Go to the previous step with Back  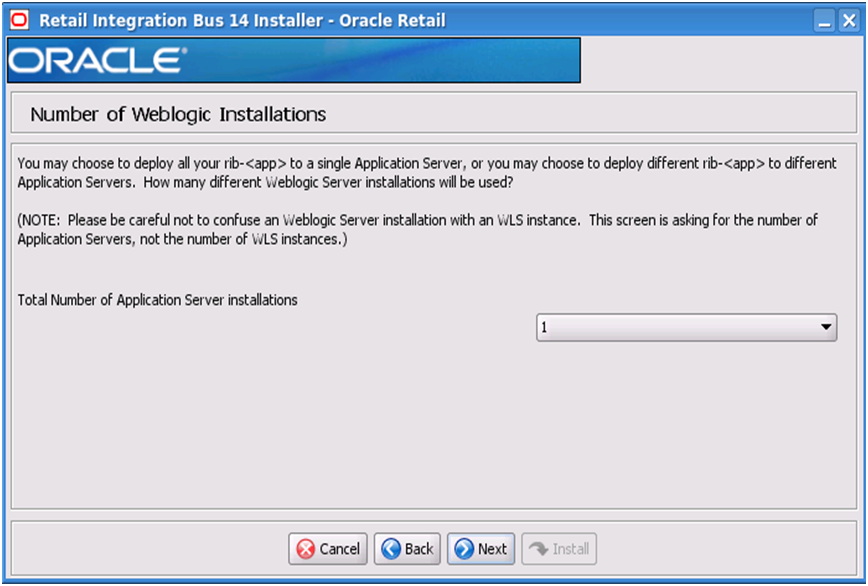[x=407, y=549]
